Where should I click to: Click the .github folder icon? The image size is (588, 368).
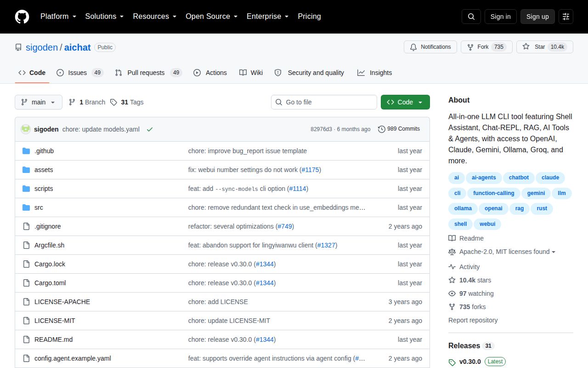(x=26, y=151)
